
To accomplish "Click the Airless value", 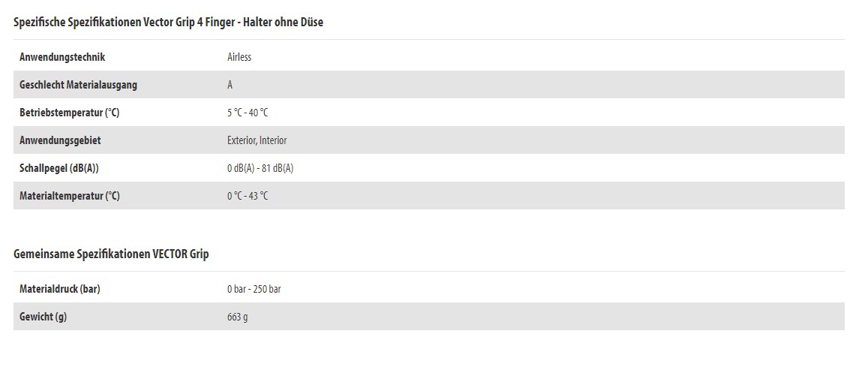I will (239, 57).
